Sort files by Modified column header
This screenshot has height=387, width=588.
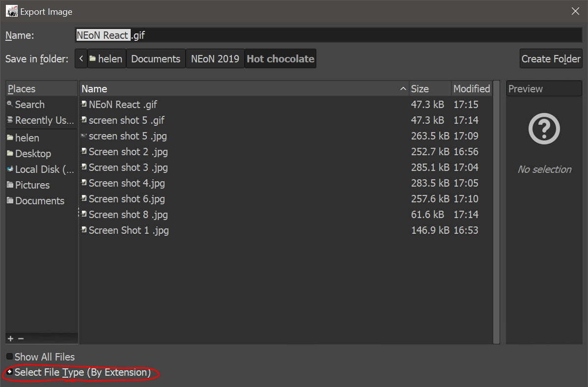(472, 88)
